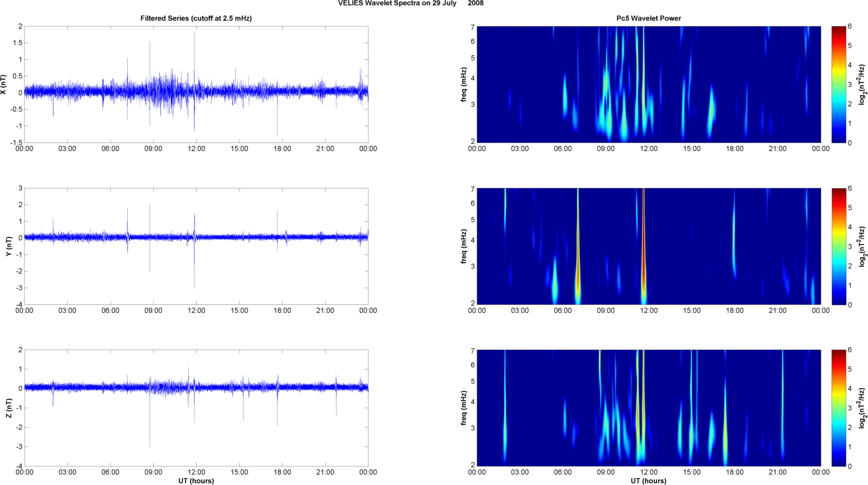Select the Y component wavelet power spectrogram

pos(648,246)
